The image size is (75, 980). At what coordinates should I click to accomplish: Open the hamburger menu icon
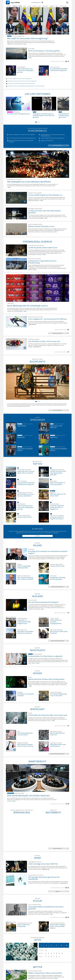[x=67, y=2]
